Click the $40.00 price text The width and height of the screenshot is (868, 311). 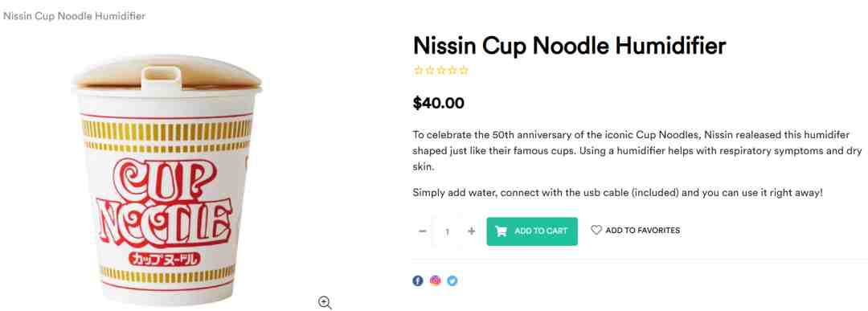439,103
